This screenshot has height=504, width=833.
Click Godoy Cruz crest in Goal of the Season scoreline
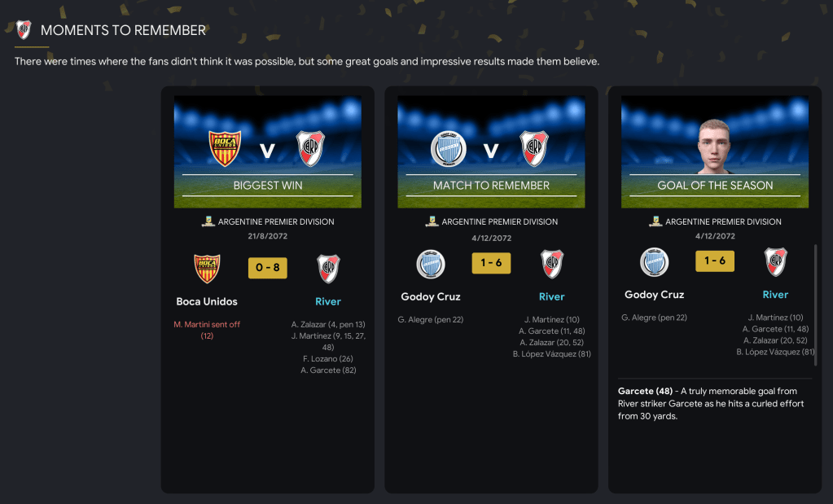click(x=654, y=262)
